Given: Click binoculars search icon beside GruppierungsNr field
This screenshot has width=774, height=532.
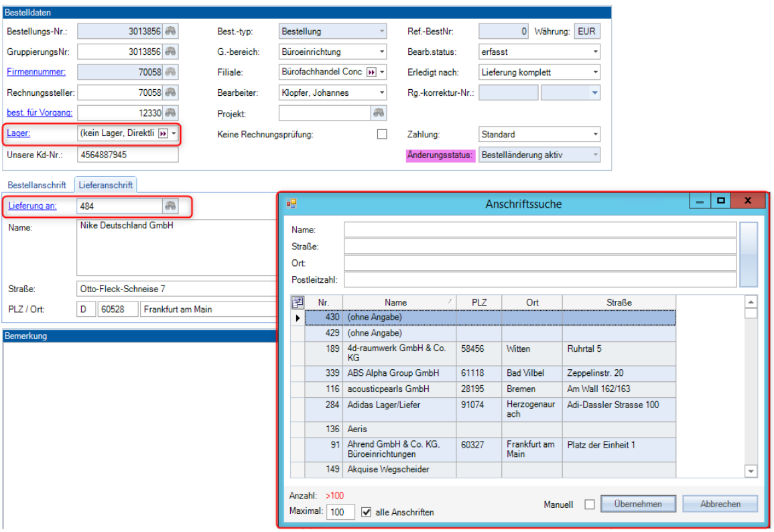Looking at the screenshot, I should pyautogui.click(x=171, y=52).
